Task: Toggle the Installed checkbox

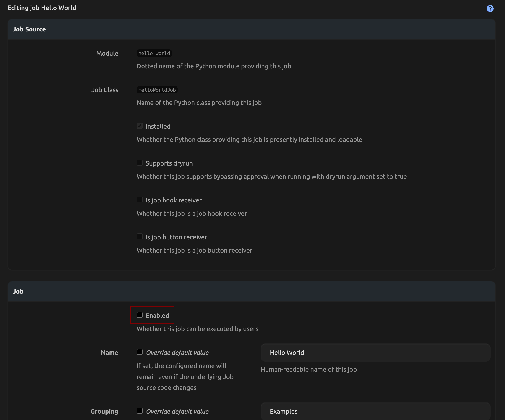Action: [x=139, y=126]
